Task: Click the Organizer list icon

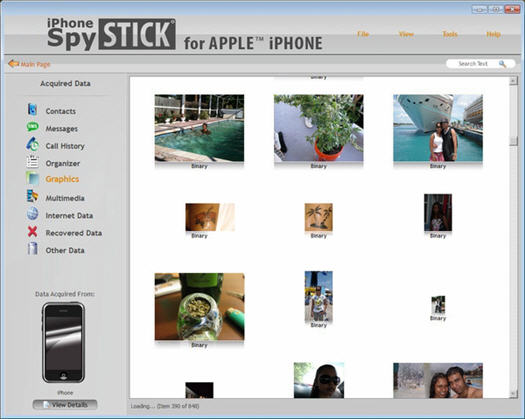Action: tap(32, 161)
